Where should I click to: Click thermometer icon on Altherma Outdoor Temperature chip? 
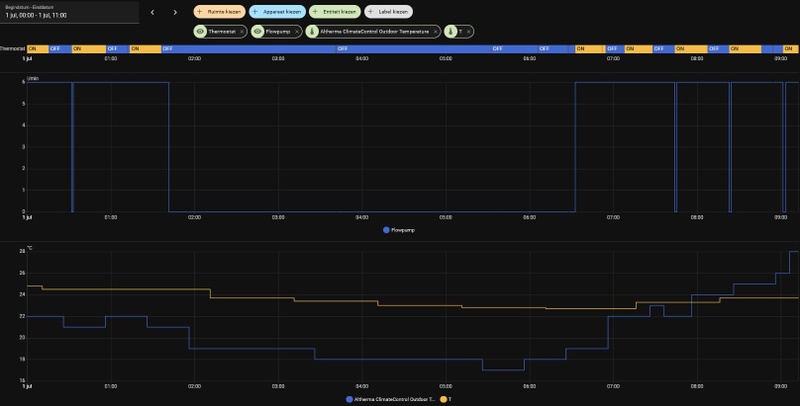(312, 32)
